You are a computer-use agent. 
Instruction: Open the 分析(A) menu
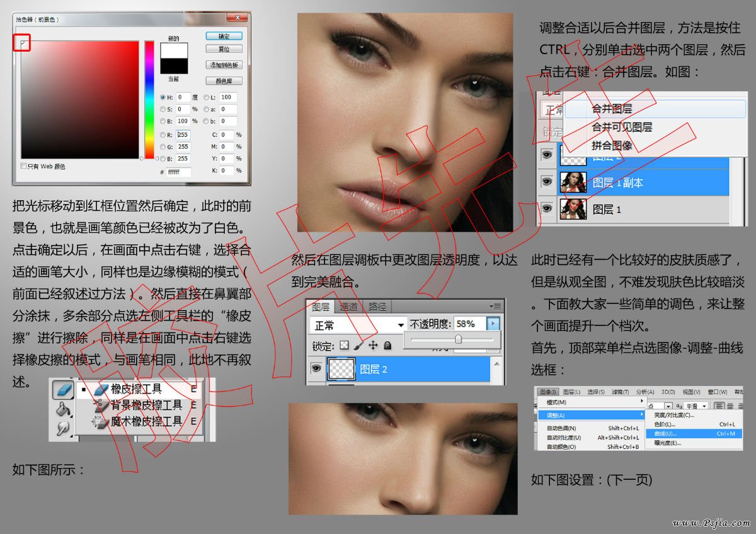[646, 392]
